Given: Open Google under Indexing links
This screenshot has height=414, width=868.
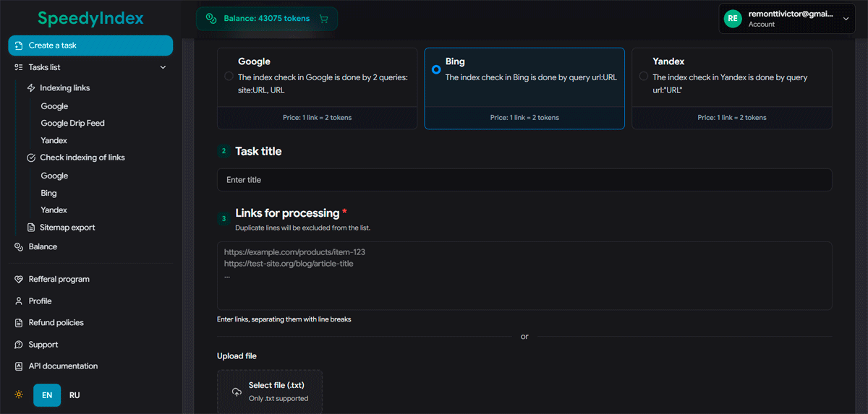Looking at the screenshot, I should pyautogui.click(x=54, y=106).
